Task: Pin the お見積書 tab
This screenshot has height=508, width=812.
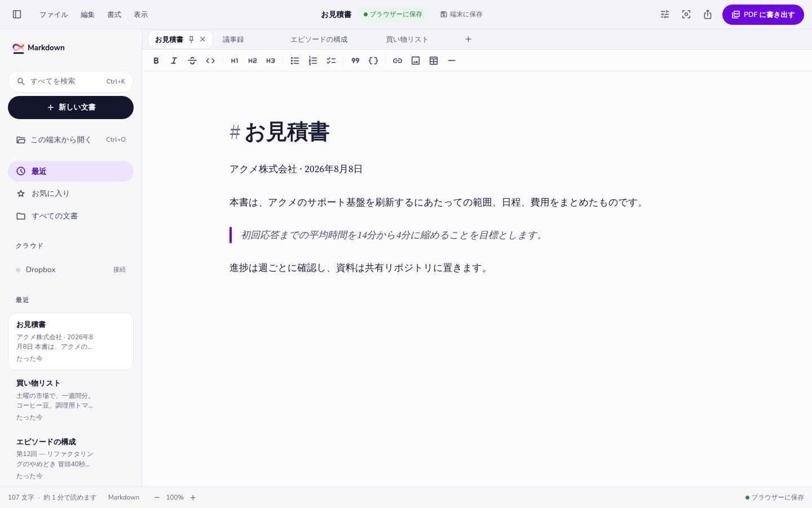Action: pos(191,40)
